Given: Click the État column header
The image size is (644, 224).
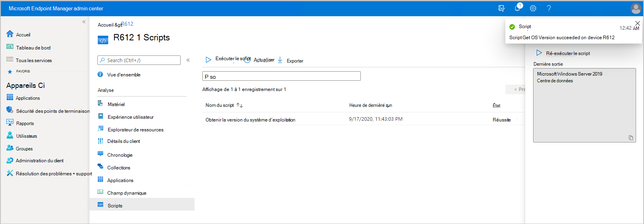Looking at the screenshot, I should 497,106.
